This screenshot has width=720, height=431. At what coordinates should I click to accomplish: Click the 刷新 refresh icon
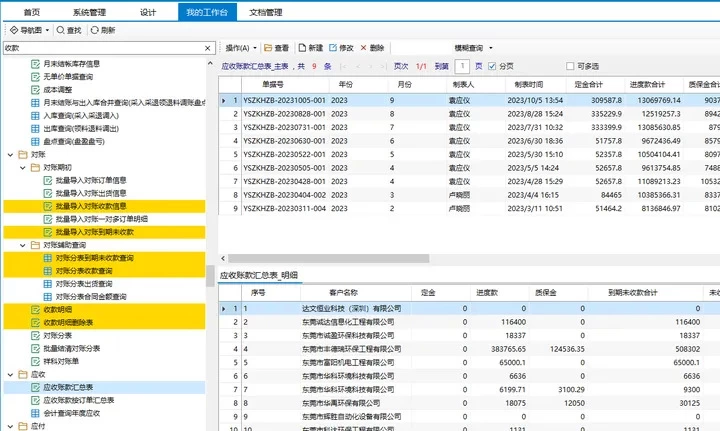coord(95,31)
